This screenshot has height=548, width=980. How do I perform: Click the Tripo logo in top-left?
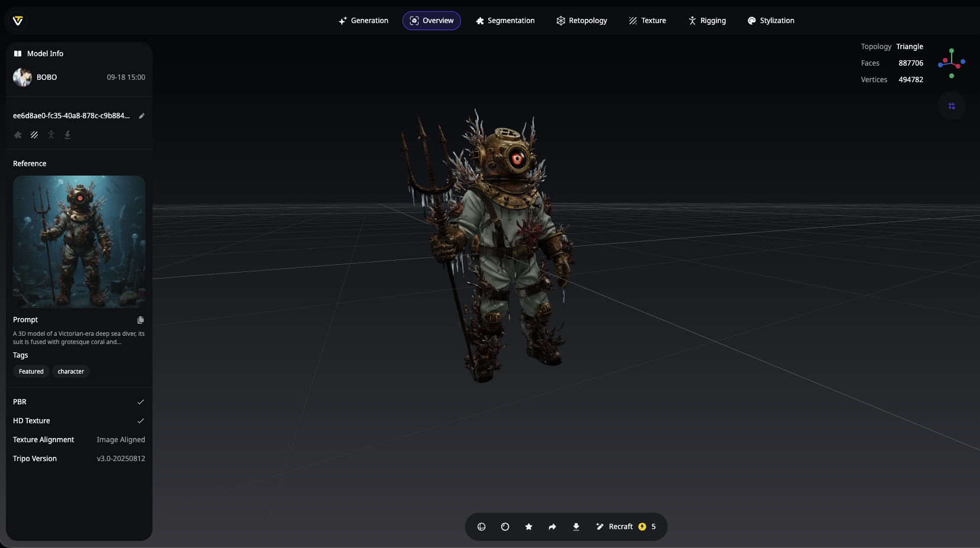click(x=18, y=21)
